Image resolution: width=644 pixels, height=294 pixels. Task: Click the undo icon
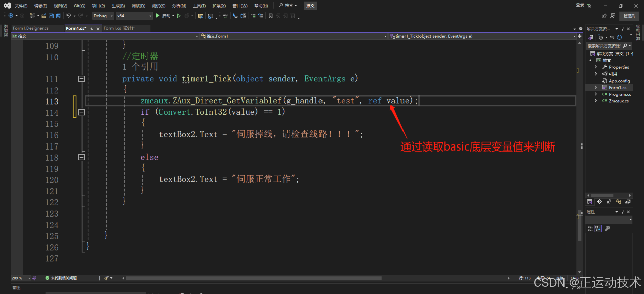click(x=69, y=16)
